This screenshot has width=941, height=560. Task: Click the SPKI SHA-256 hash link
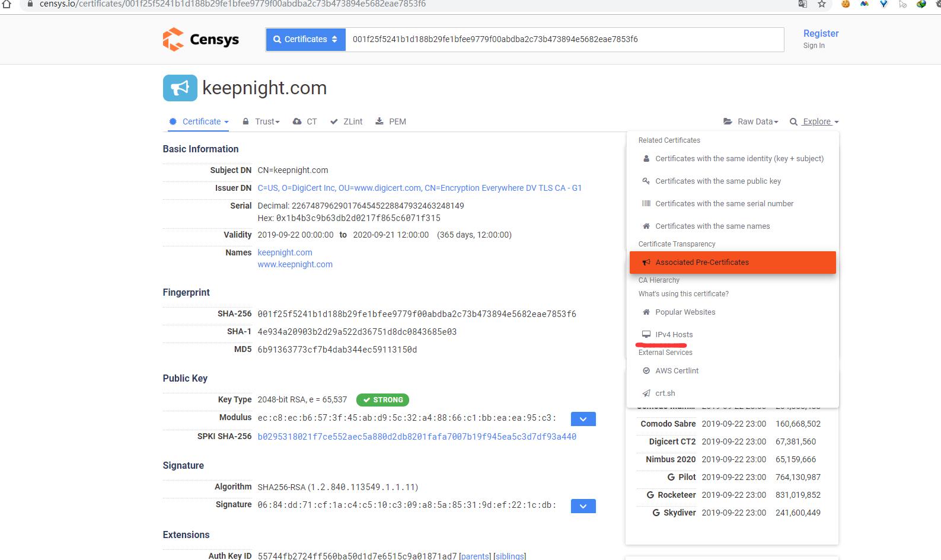click(417, 437)
